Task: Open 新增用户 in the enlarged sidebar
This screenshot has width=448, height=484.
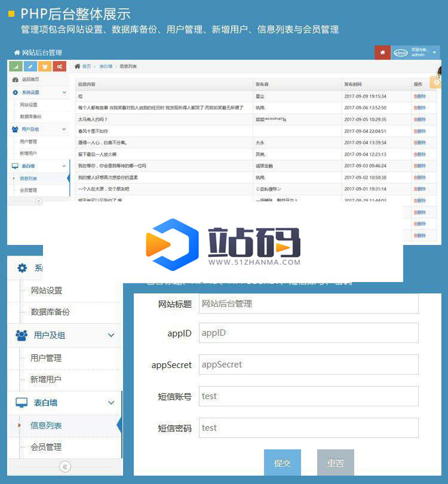Action: pos(46,379)
